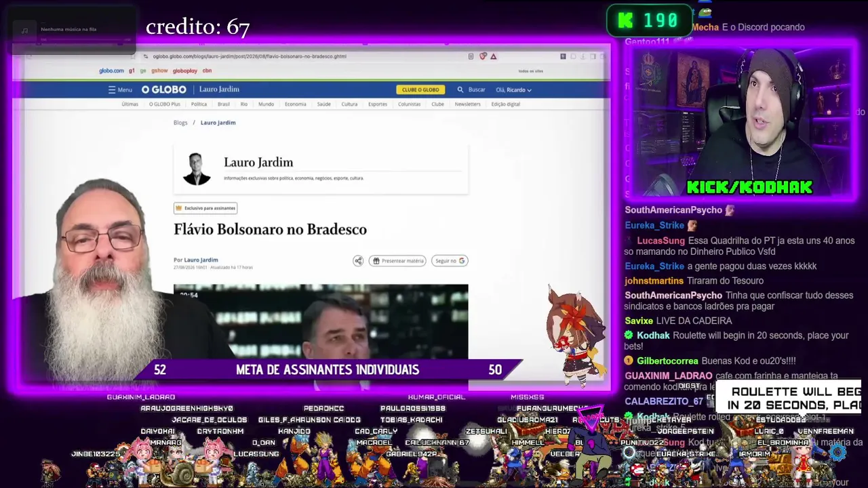
Task: Click the Presentear matéria button
Action: click(x=397, y=261)
